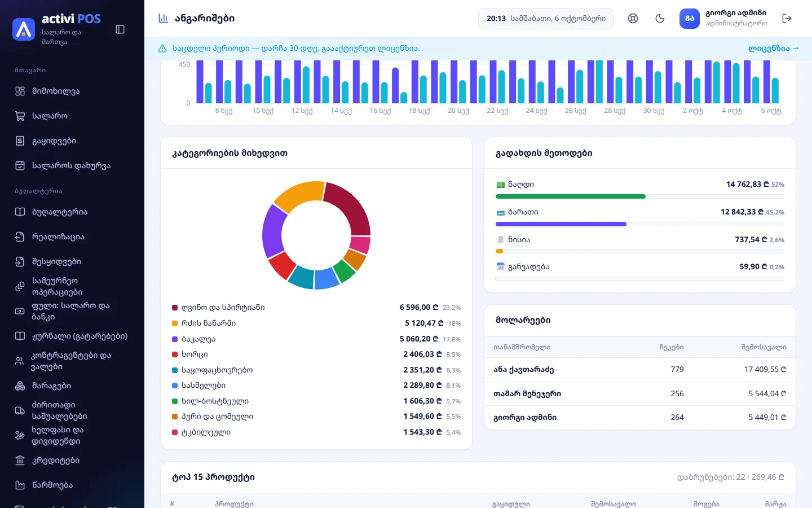
Task: Click კონტრაგენტები და ვალები icon
Action: click(20, 361)
